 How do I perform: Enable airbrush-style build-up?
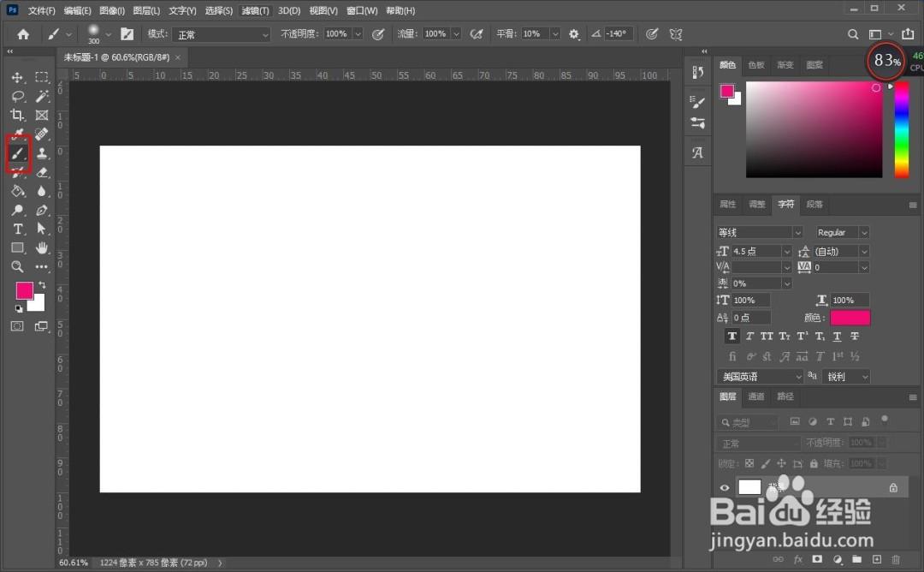coord(477,34)
